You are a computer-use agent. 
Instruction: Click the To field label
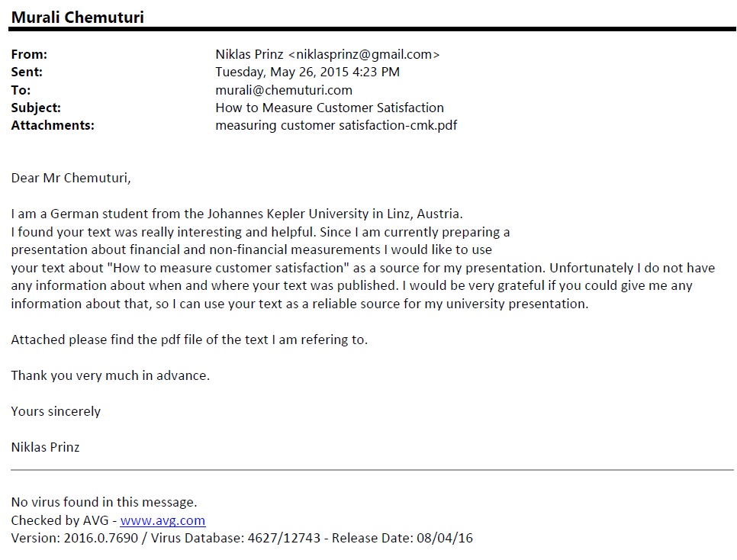20,90
